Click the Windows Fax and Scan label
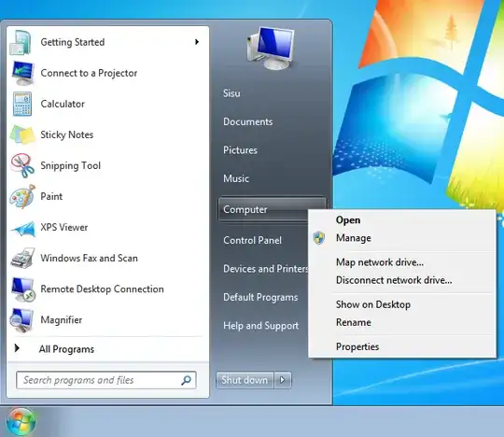Screen dimensions: 504x437 [x=89, y=258]
